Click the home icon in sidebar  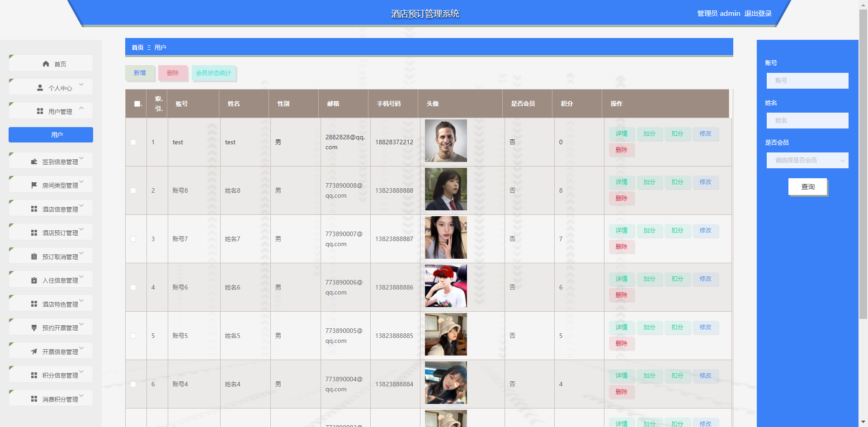[x=46, y=64]
